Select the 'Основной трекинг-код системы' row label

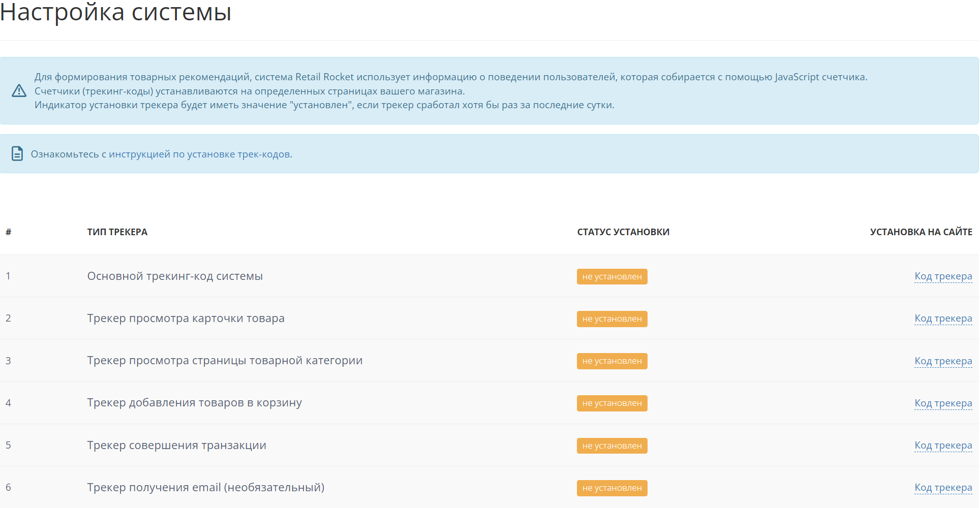click(x=175, y=276)
